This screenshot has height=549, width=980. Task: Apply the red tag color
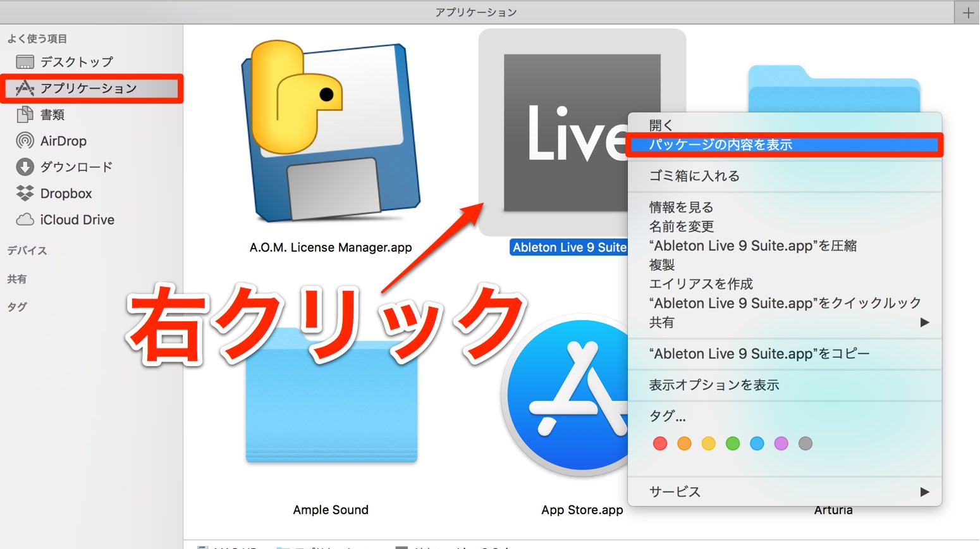660,443
